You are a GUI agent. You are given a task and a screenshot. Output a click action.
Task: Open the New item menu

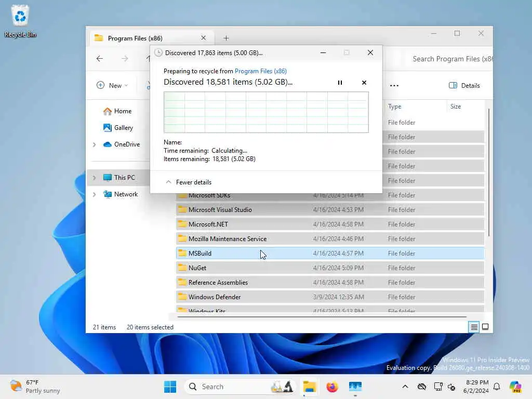point(112,85)
